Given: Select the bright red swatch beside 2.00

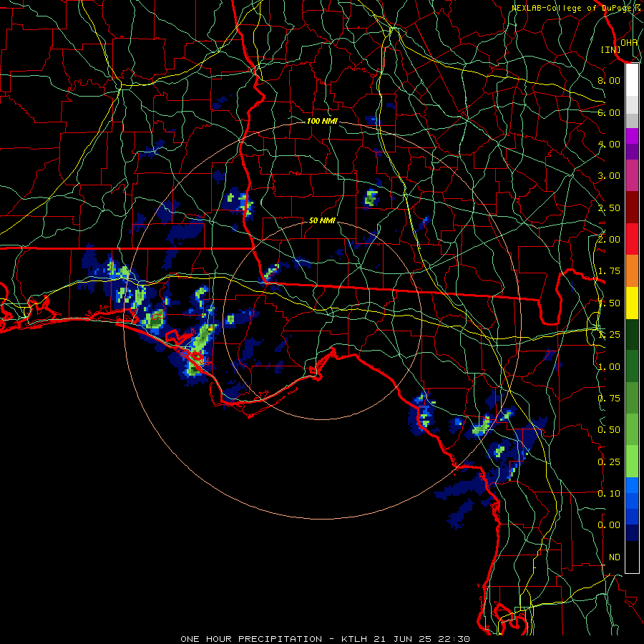Looking at the screenshot, I should 632,239.
